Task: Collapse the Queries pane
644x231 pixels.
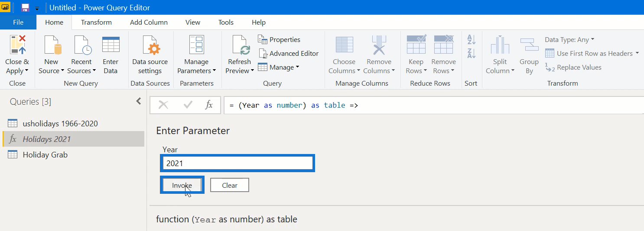Action: point(139,101)
